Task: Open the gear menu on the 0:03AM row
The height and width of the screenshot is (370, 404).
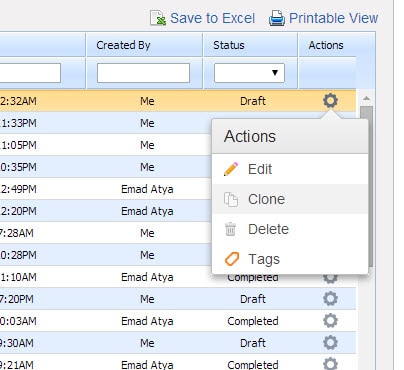Action: click(330, 321)
